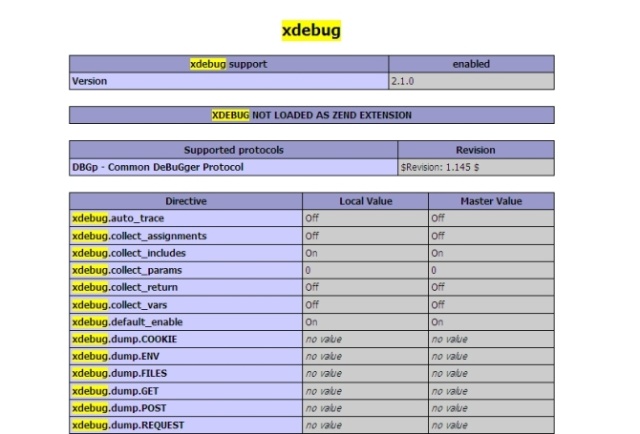The width and height of the screenshot is (640, 434).
Task: Select the xdebug.collect_vars directive
Action: coord(186,305)
